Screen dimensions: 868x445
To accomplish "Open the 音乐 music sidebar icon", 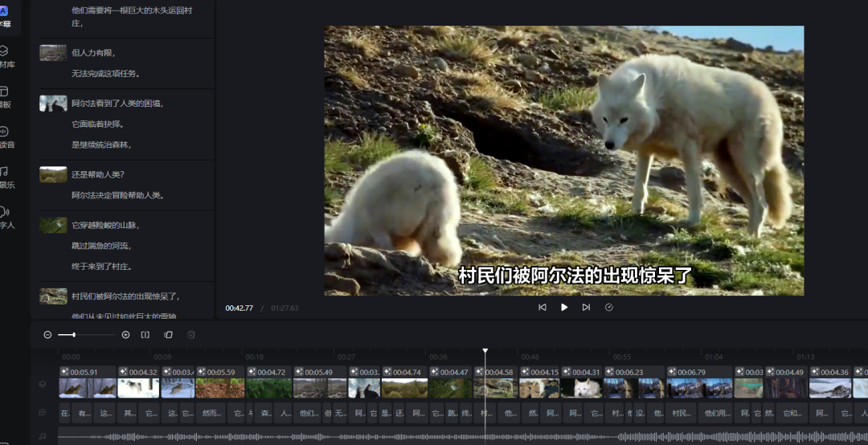I will (6, 177).
